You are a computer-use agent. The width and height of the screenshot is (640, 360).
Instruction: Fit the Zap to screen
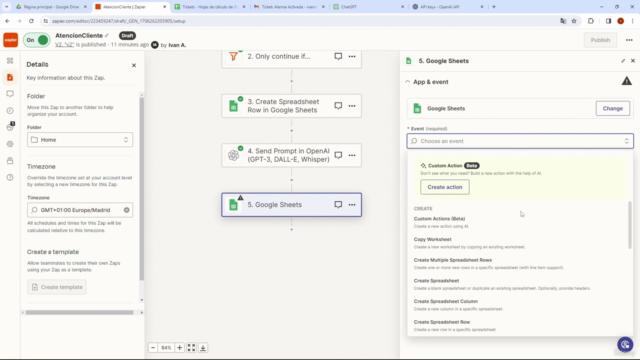click(x=191, y=348)
